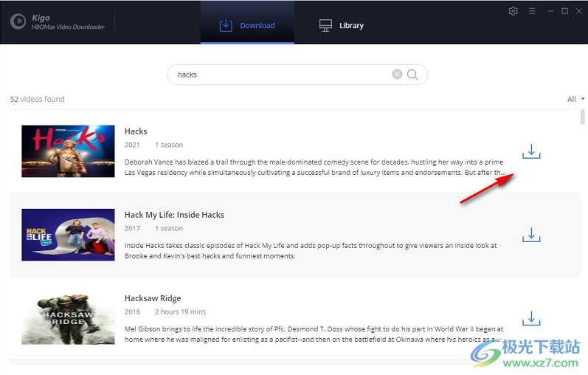
Task: Click the results list scrollbar
Action: [x=582, y=117]
